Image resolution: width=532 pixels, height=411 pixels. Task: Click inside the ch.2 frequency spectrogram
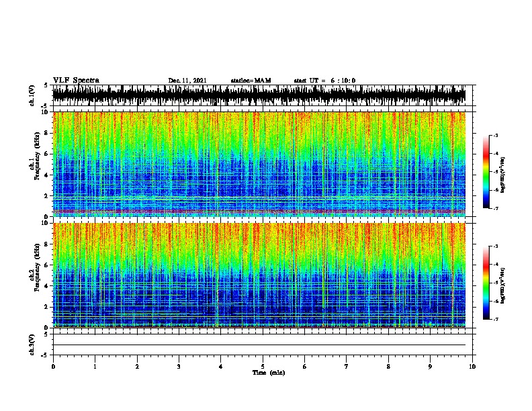tap(259, 275)
